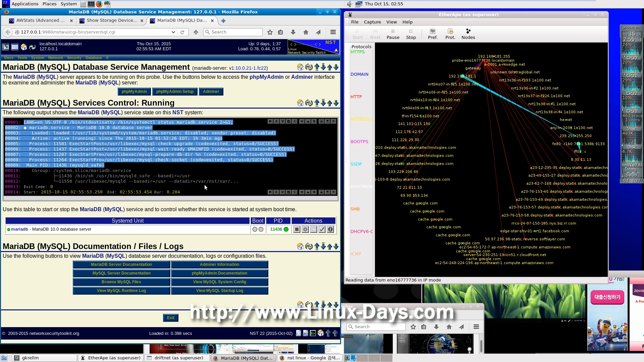The width and height of the screenshot is (644, 362).
Task: Click the top output-panel R button
Action: 314,121
